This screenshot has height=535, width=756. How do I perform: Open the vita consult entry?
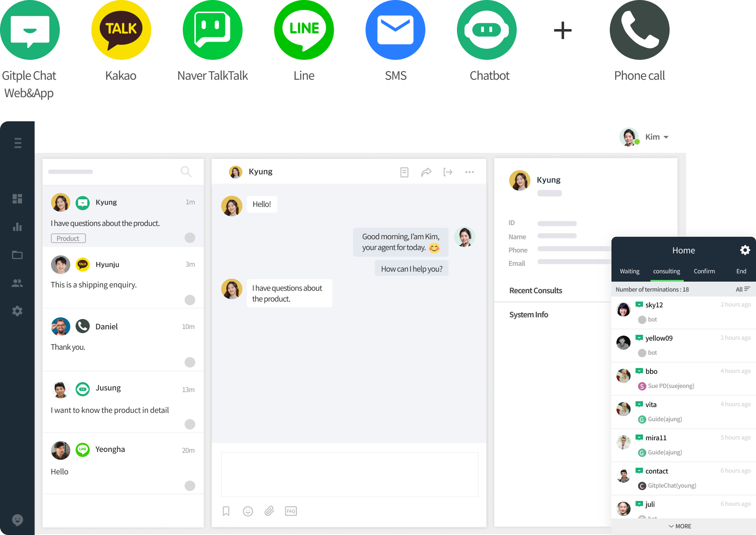point(684,412)
